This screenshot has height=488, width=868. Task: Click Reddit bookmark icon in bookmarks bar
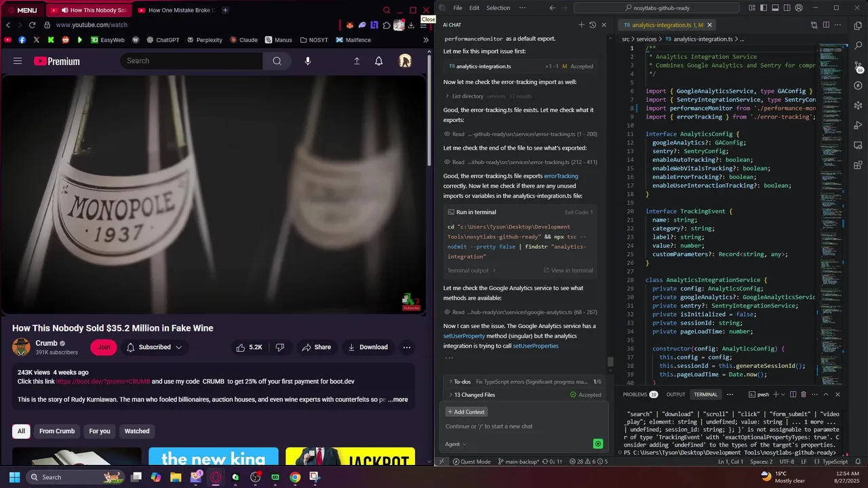tap(65, 40)
